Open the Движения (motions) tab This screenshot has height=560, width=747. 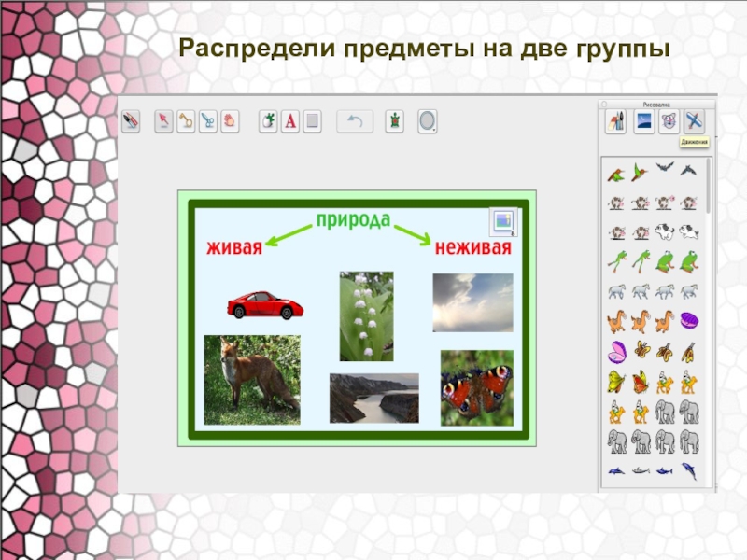tap(694, 121)
